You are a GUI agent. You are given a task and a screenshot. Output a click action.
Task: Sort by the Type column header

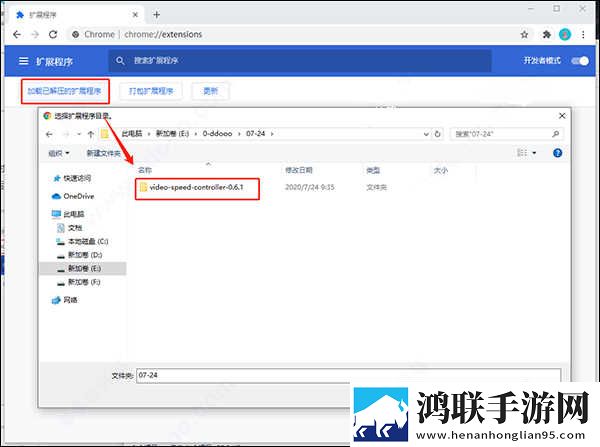pos(373,170)
